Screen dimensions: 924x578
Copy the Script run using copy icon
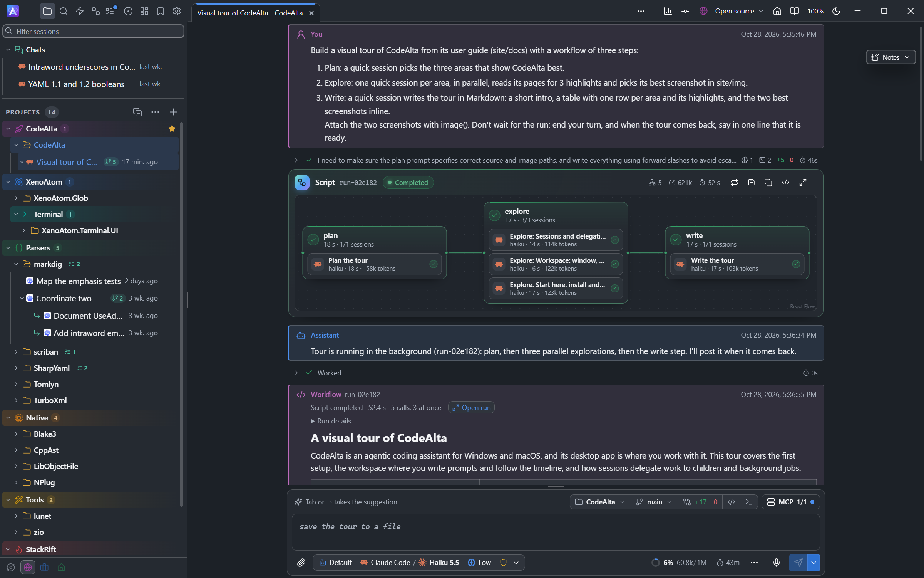point(768,182)
